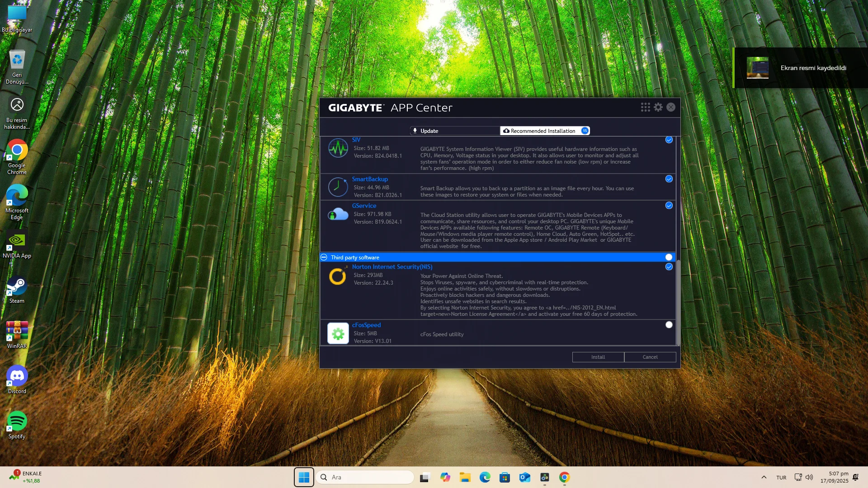Uncheck the SmartBackup install checkbox
The image size is (868, 488).
[669, 179]
